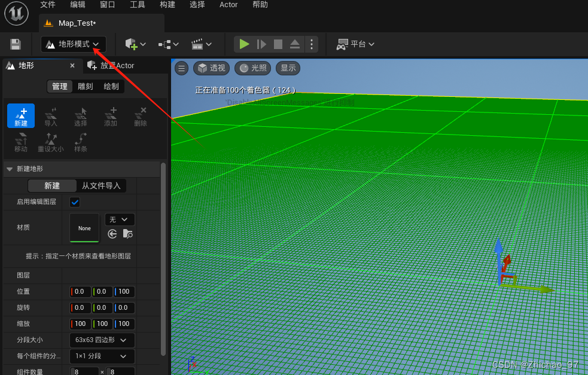Choose the 从文件导入 option
The height and width of the screenshot is (375, 588).
(101, 186)
